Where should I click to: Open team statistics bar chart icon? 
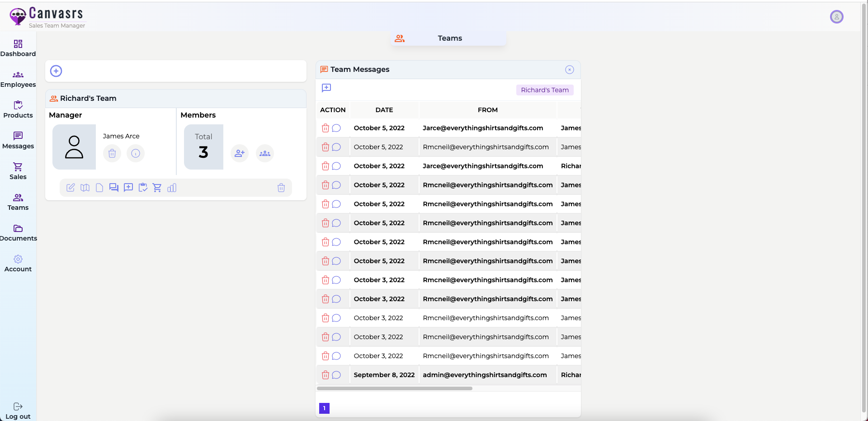(x=172, y=188)
